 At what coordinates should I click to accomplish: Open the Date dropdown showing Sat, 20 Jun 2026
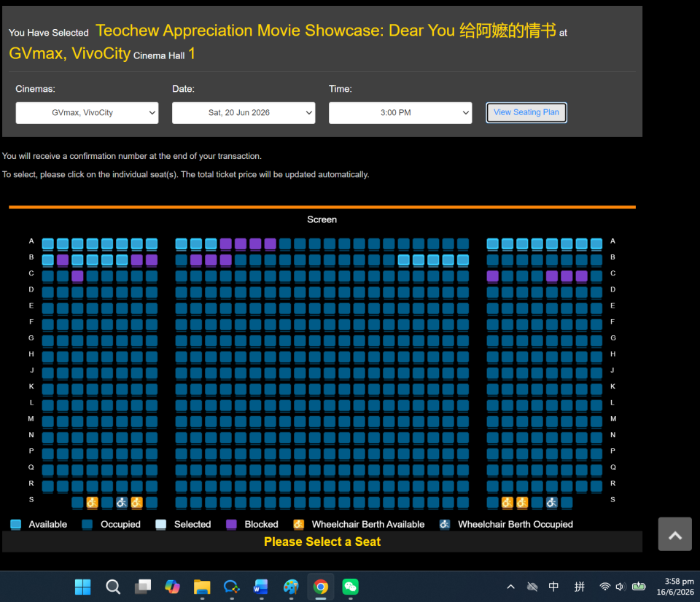244,112
